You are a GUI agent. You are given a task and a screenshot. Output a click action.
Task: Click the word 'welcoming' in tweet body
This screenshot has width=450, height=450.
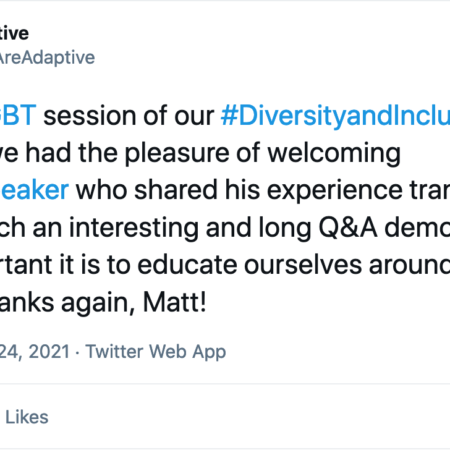pos(334,154)
